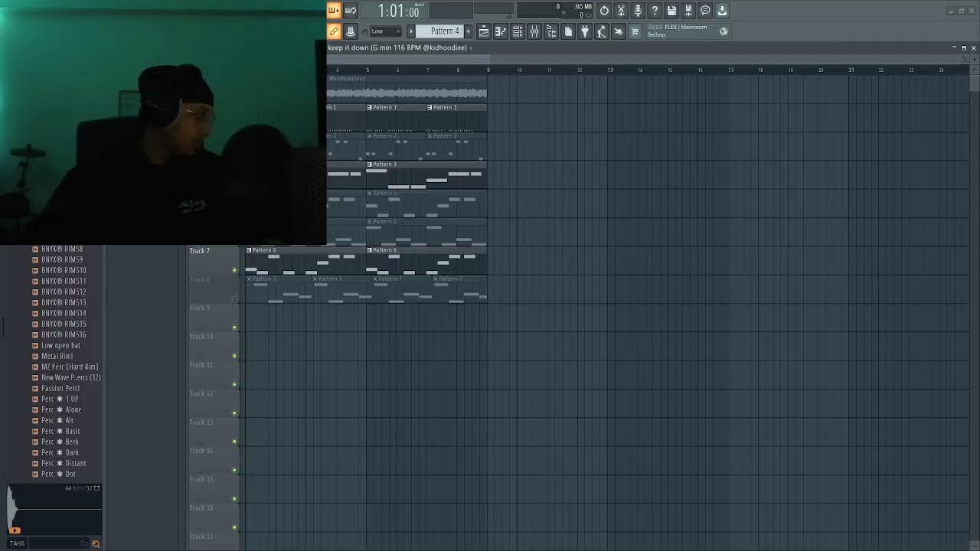Toggle the mute dot for Track 12
Screen dimensions: 980x551
tap(234, 413)
